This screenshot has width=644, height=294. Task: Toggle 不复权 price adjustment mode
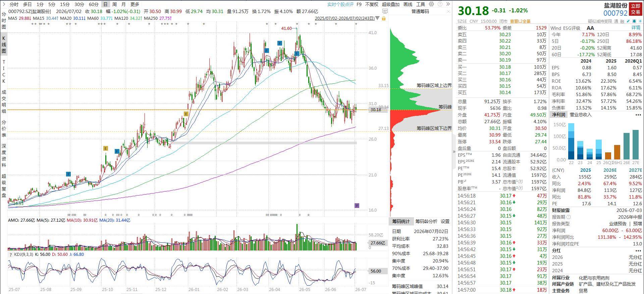coord(372,4)
